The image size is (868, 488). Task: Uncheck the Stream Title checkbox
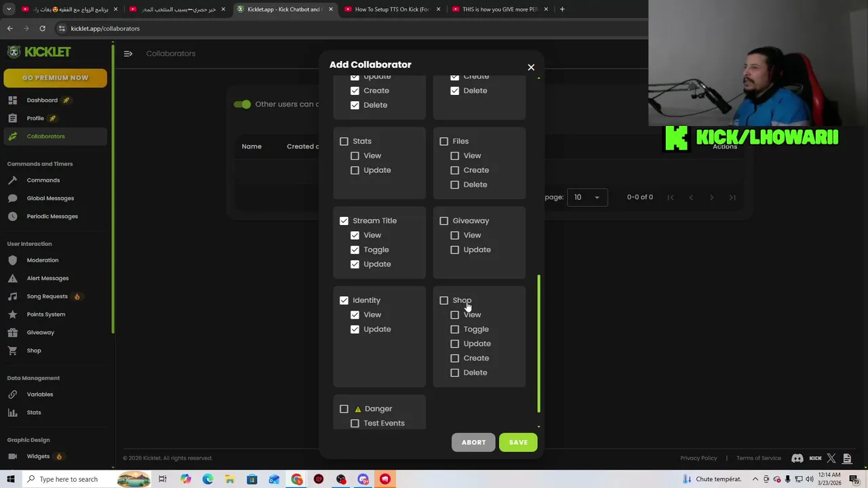point(344,221)
